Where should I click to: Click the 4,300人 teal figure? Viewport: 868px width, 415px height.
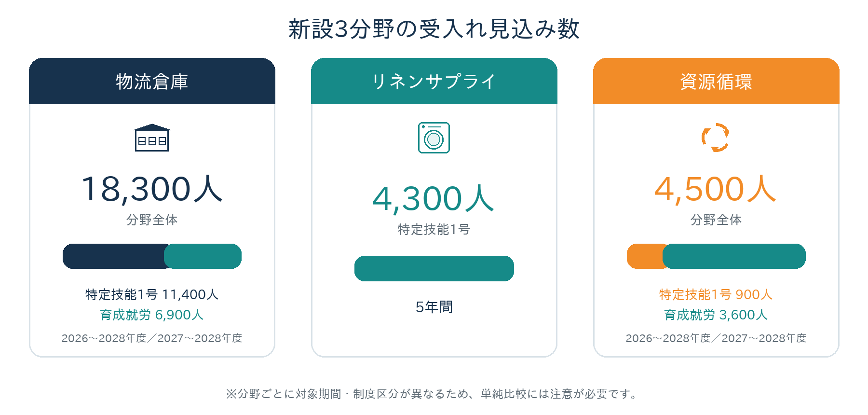tap(434, 199)
